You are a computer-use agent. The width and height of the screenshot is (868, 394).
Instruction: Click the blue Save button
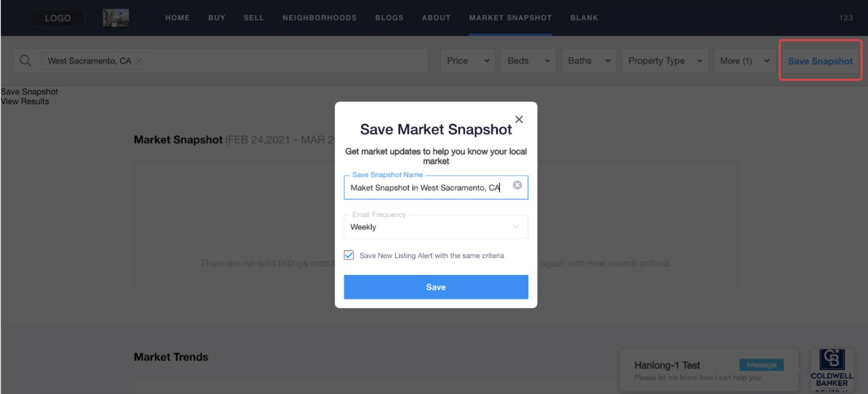[436, 287]
